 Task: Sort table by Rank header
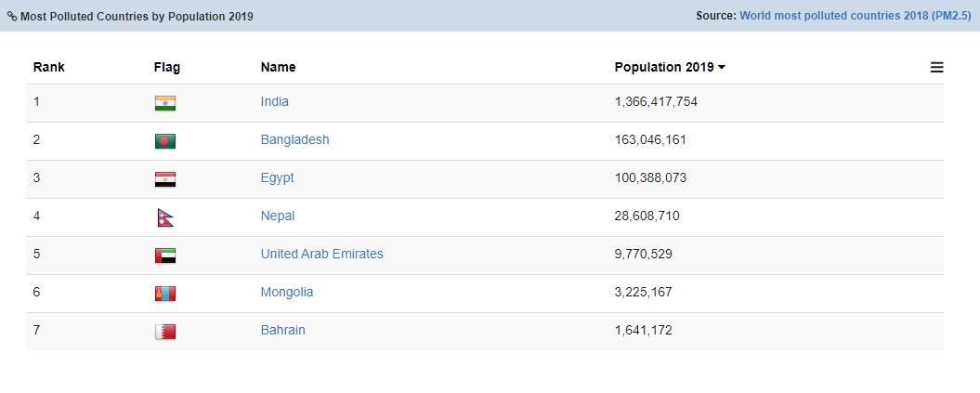(x=48, y=67)
